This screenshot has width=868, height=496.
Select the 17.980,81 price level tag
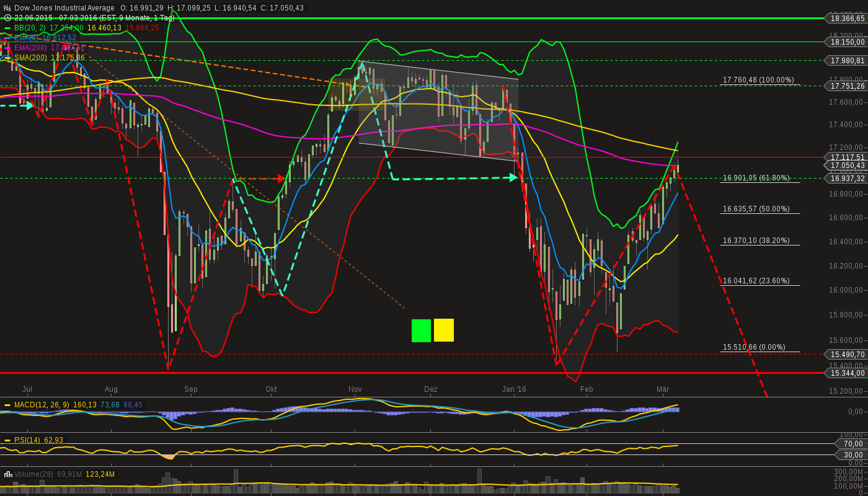pyautogui.click(x=846, y=60)
